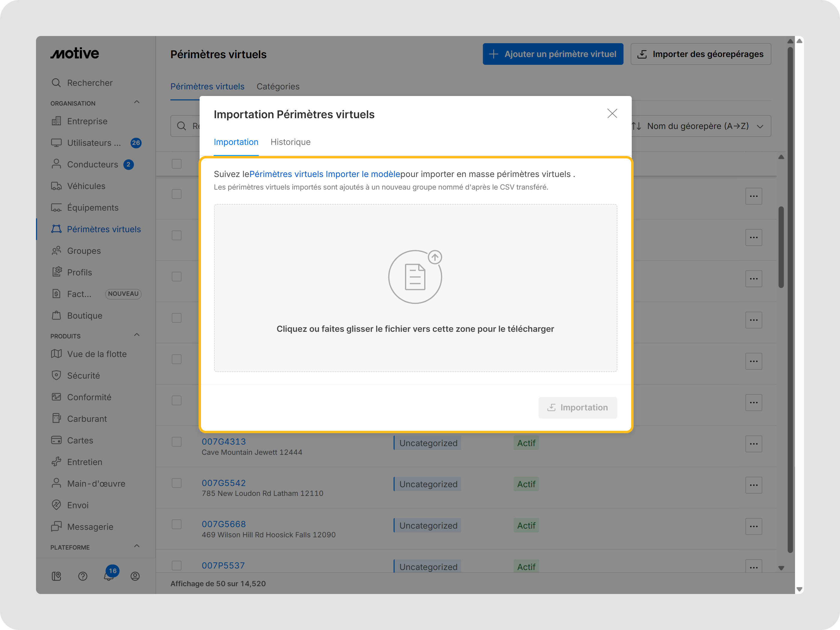This screenshot has width=840, height=630.
Task: Collapse the ORGANISATION section
Action: pos(137,102)
